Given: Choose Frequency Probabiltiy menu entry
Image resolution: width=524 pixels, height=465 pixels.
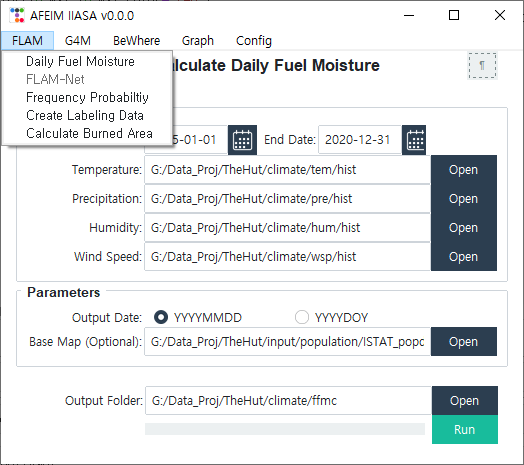Looking at the screenshot, I should (87, 98).
